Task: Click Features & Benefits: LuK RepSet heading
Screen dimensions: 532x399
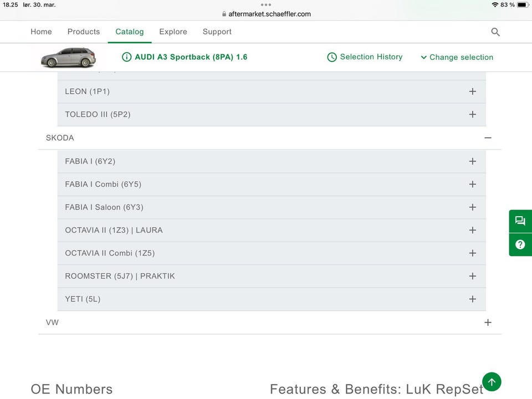Action: (376, 389)
